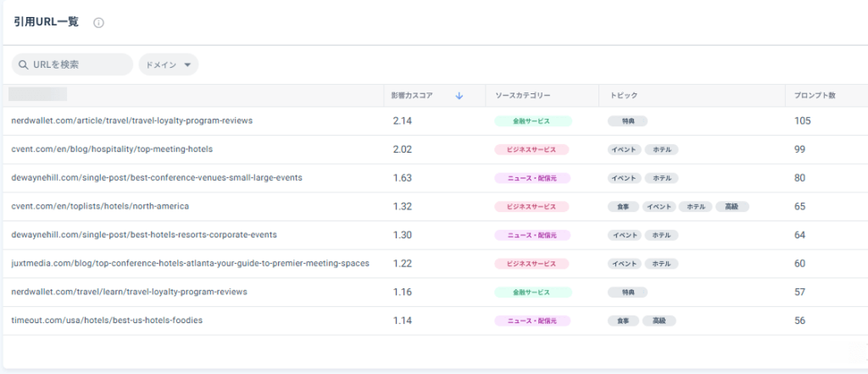The height and width of the screenshot is (374, 868).
Task: Click prompt count 57
Action: (800, 292)
